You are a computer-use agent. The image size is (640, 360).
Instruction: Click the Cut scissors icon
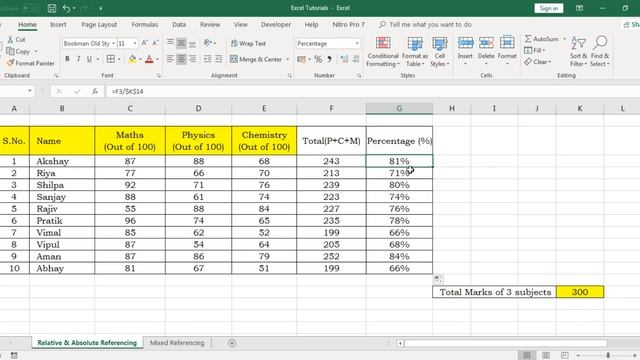pyautogui.click(x=10, y=39)
